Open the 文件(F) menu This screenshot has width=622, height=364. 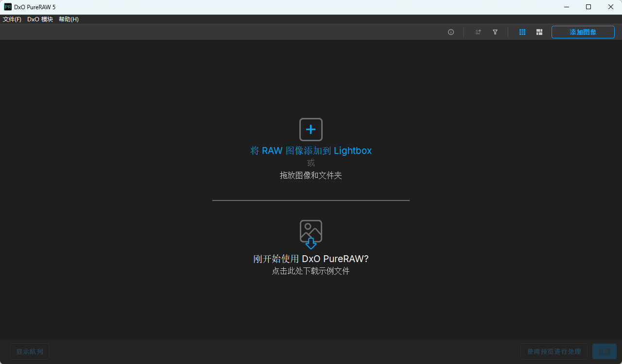click(12, 19)
